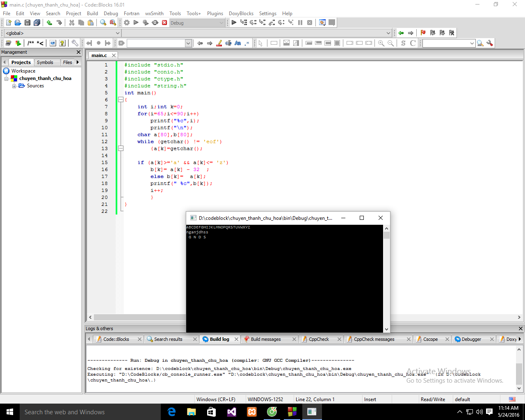
Task: Start debugging with the Debug/Continue arrow
Action: click(x=234, y=23)
